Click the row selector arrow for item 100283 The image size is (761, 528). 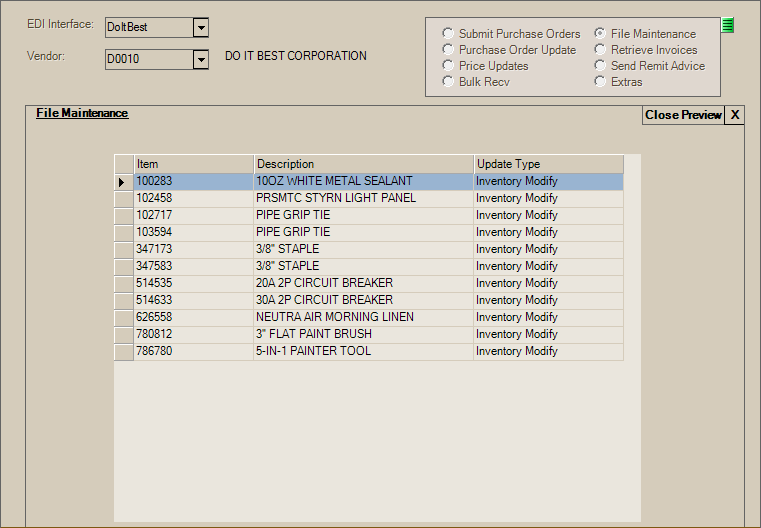[x=124, y=182]
